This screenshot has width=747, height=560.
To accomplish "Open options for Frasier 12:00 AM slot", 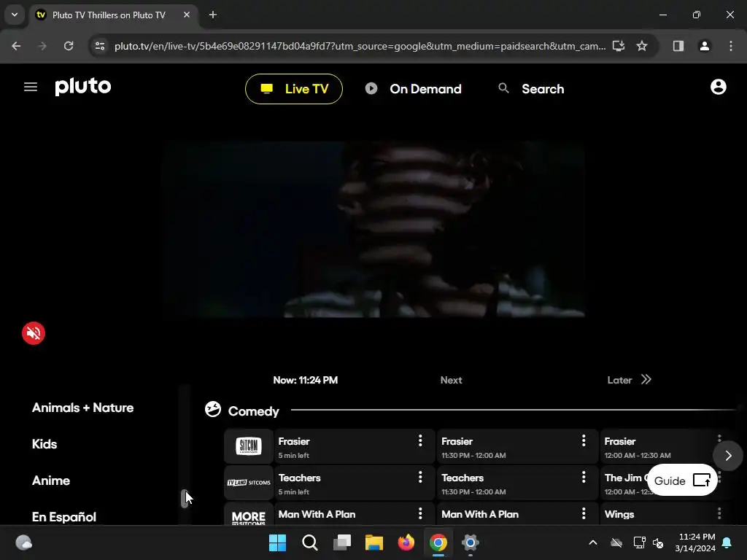I will click(x=719, y=438).
